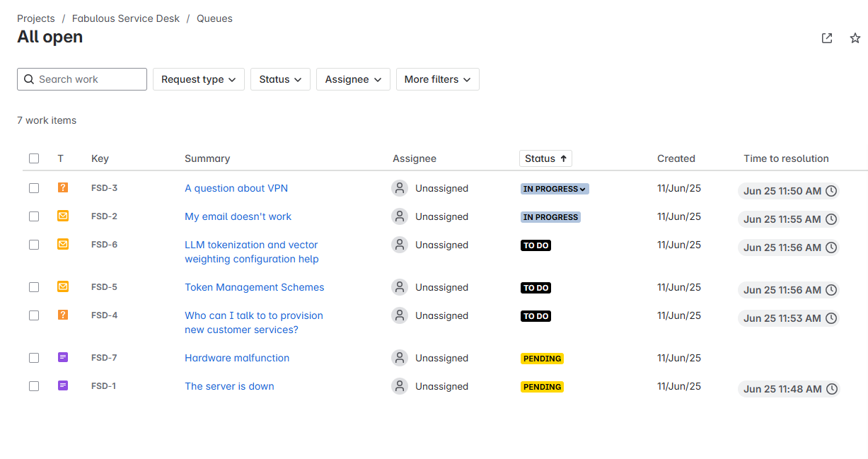Check the box for FSD-5

click(34, 287)
